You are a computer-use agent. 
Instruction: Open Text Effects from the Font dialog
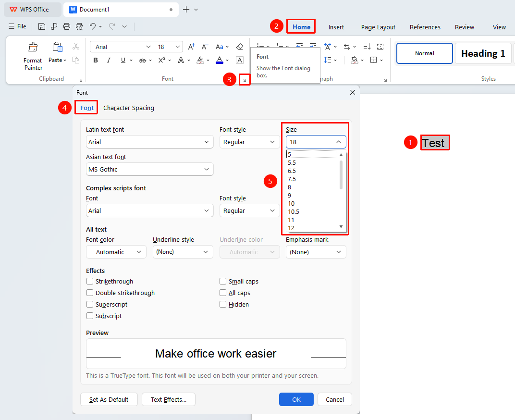click(169, 399)
